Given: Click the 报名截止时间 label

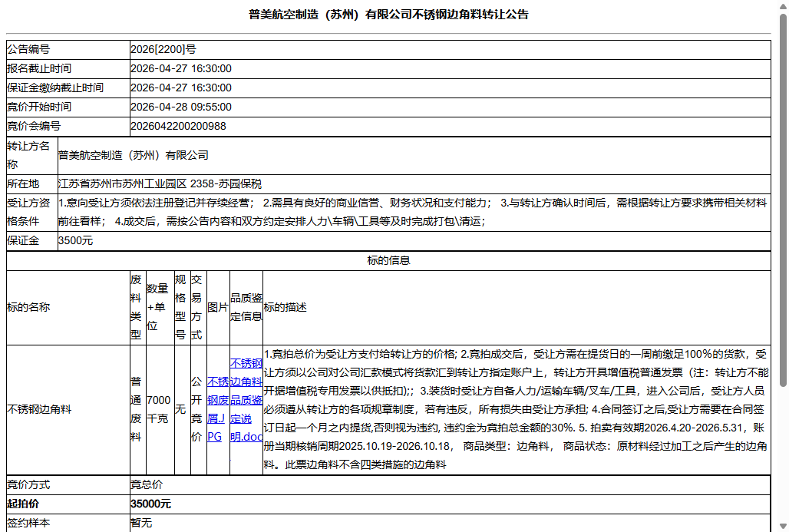Looking at the screenshot, I should (38, 68).
